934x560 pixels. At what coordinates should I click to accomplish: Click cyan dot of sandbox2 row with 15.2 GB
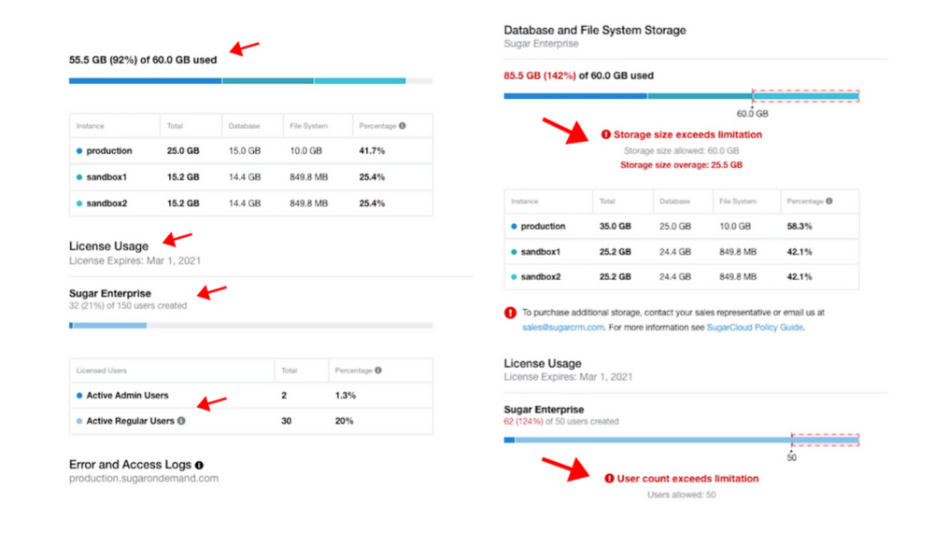(x=79, y=203)
